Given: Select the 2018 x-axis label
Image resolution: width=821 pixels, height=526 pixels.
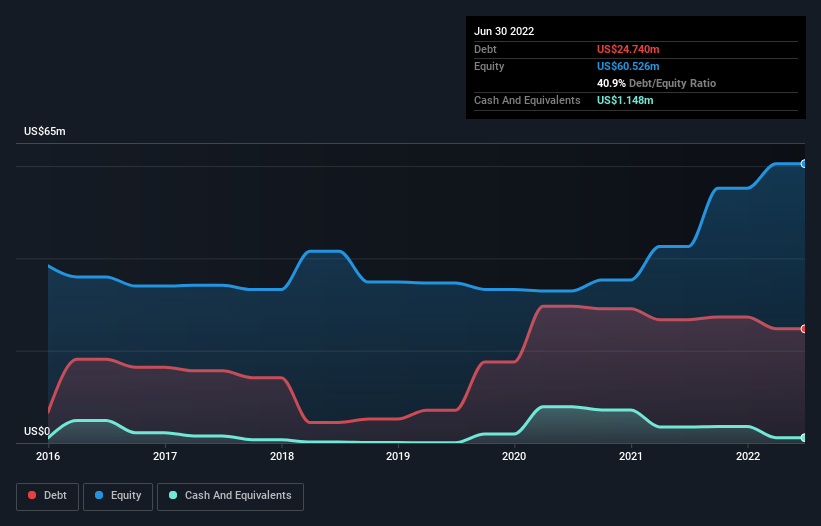Looking at the screenshot, I should pyautogui.click(x=282, y=456).
